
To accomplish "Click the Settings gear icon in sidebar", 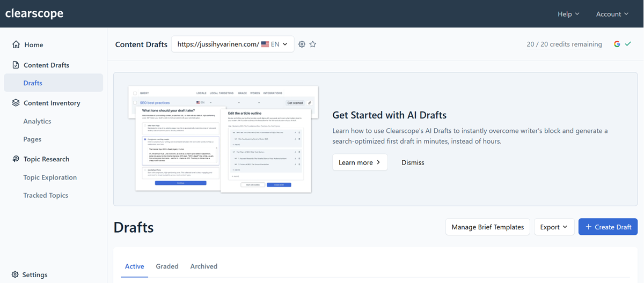I will [x=15, y=274].
